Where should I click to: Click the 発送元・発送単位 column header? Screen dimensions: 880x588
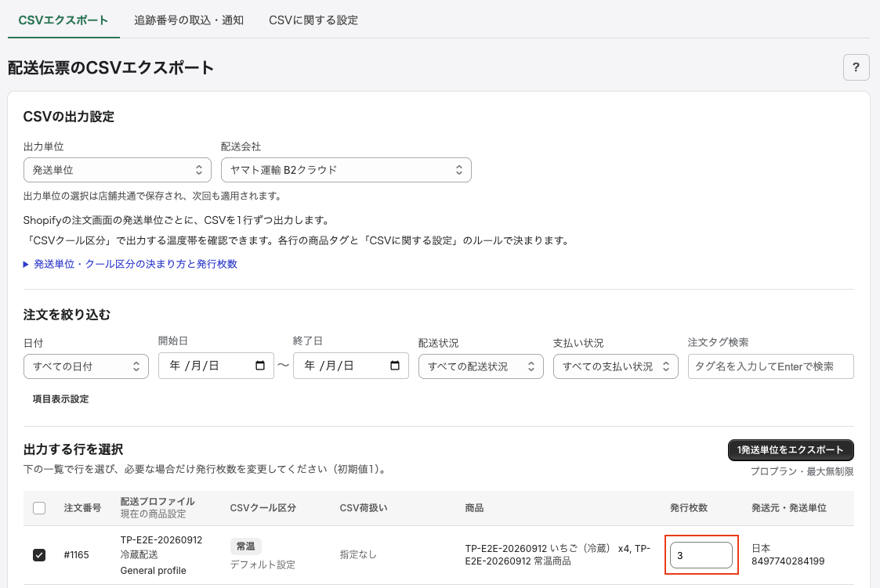click(789, 508)
